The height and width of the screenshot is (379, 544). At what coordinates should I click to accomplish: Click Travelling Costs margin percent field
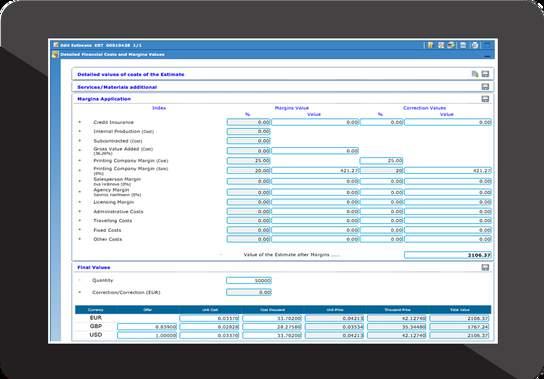coord(248,220)
